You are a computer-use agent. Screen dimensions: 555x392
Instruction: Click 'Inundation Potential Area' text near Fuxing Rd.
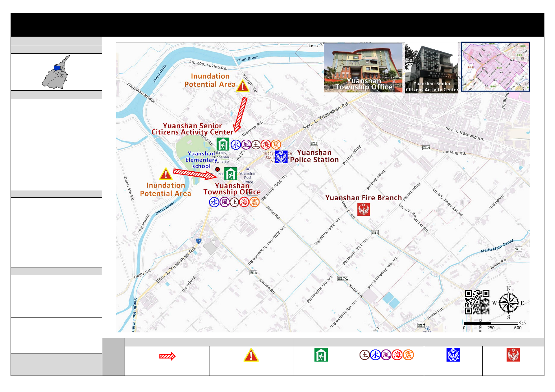pyautogui.click(x=210, y=80)
